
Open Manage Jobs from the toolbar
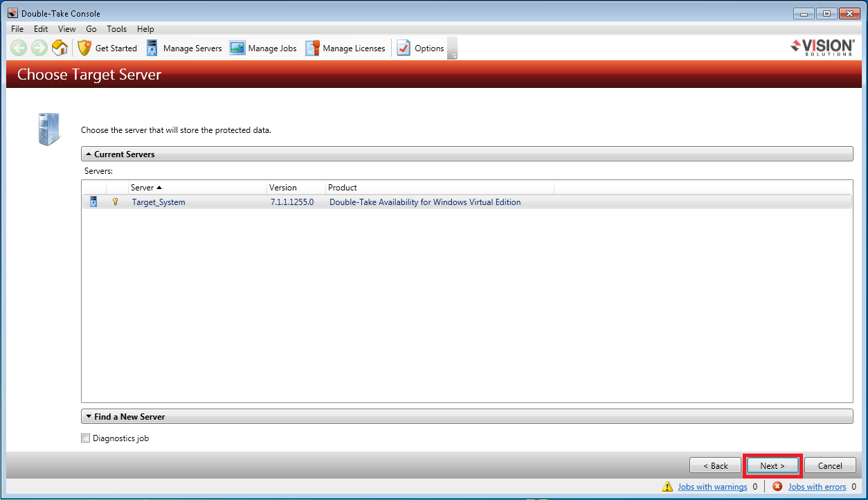tap(264, 48)
